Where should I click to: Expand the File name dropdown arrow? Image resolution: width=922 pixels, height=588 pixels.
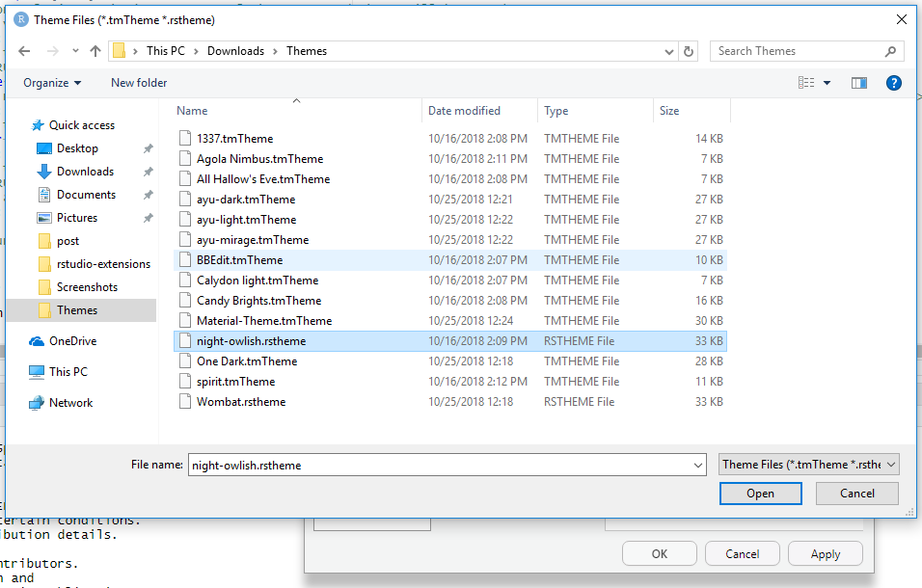pos(698,466)
